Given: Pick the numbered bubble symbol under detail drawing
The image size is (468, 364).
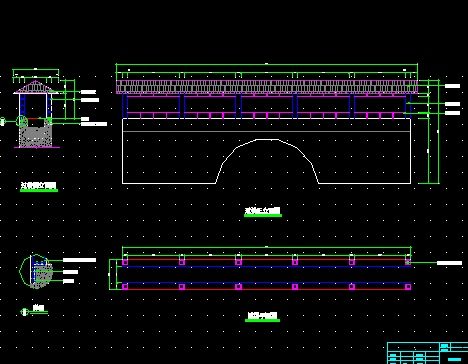Looking at the screenshot, I should [x=24, y=312].
